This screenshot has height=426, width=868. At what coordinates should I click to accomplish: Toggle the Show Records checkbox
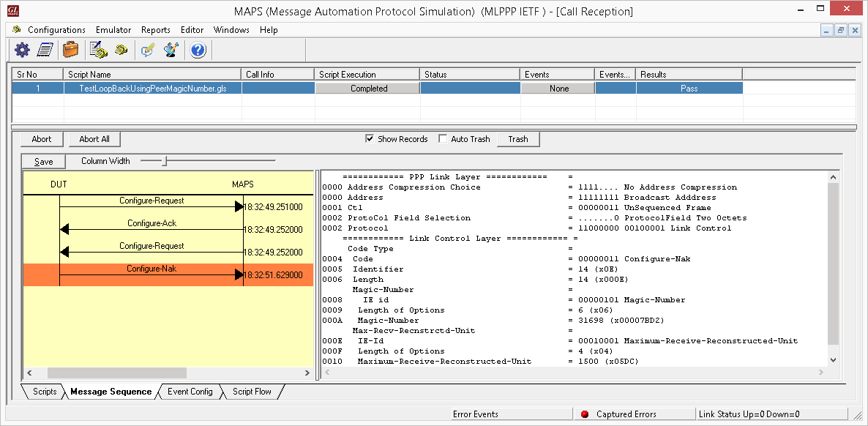(370, 139)
